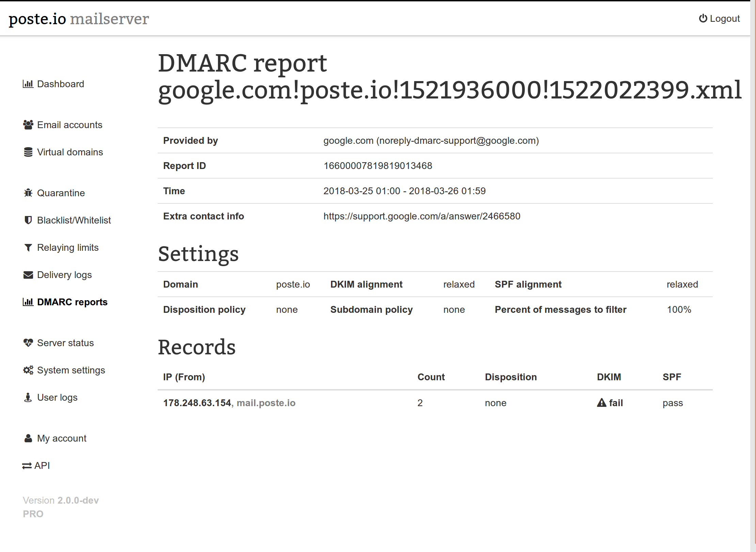Click the Relaying limits filter icon

coord(28,247)
